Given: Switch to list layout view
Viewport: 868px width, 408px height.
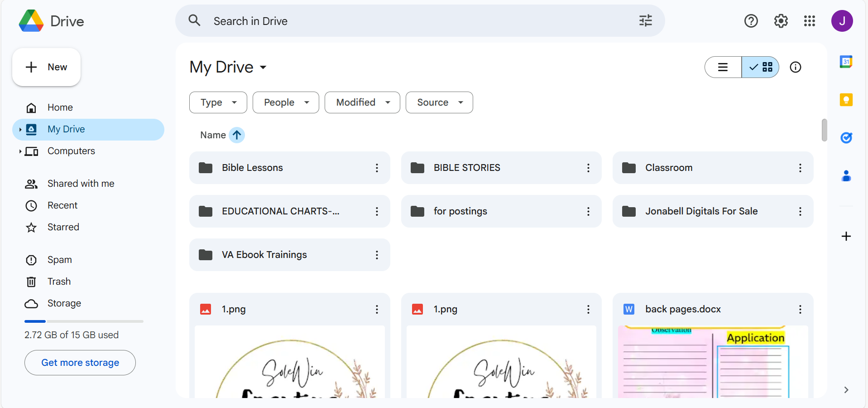Looking at the screenshot, I should click(723, 67).
